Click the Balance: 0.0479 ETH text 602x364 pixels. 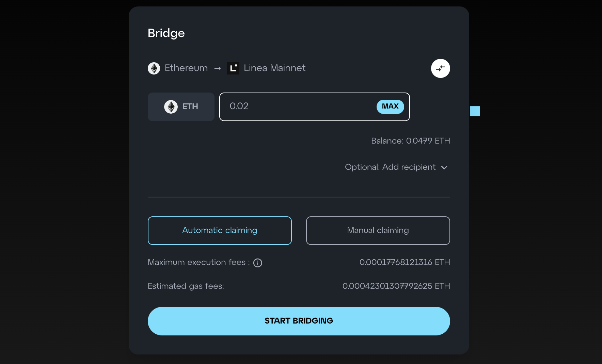coord(410,141)
